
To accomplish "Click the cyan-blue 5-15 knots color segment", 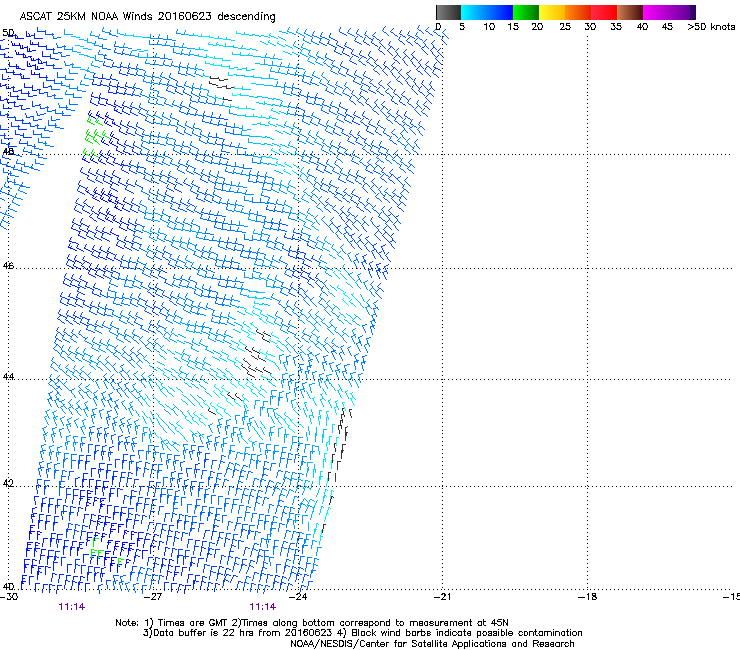I will pyautogui.click(x=487, y=12).
